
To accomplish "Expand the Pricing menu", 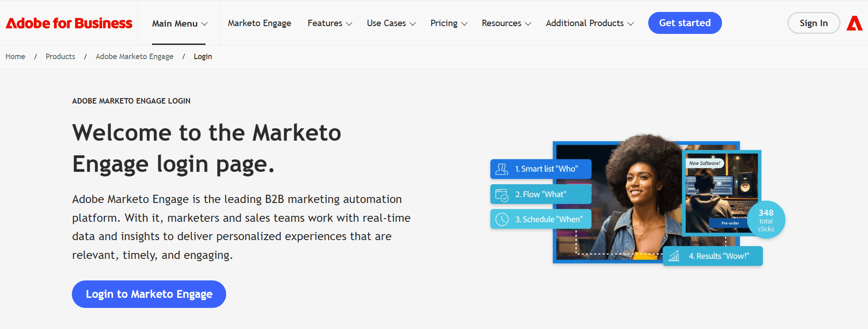I will [x=449, y=23].
